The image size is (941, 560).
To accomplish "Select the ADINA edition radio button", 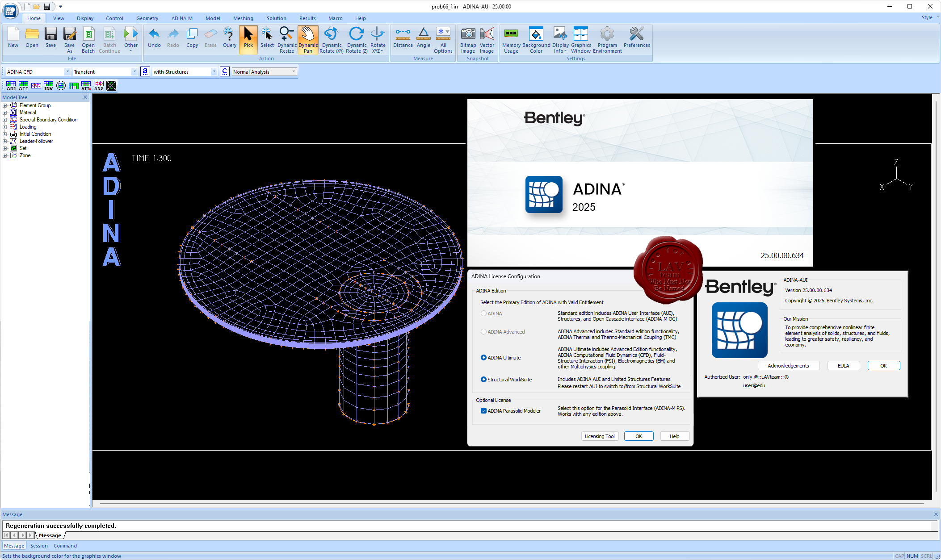I will pyautogui.click(x=483, y=313).
